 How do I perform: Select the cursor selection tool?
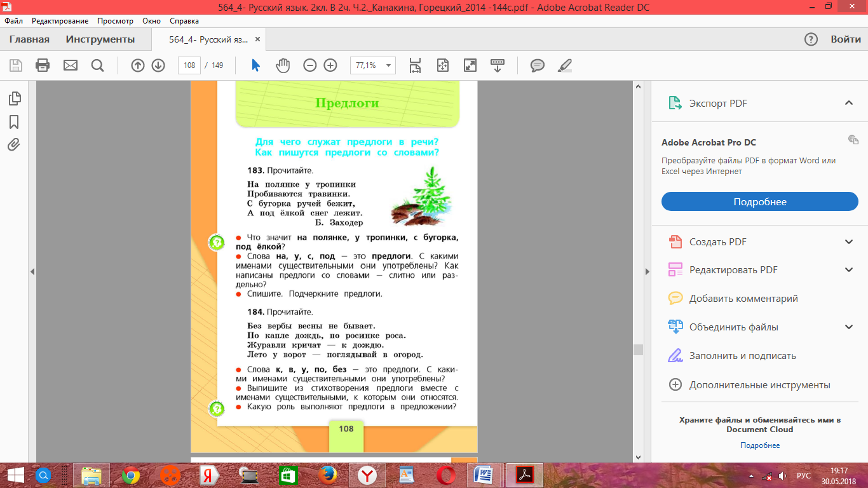pyautogui.click(x=255, y=65)
